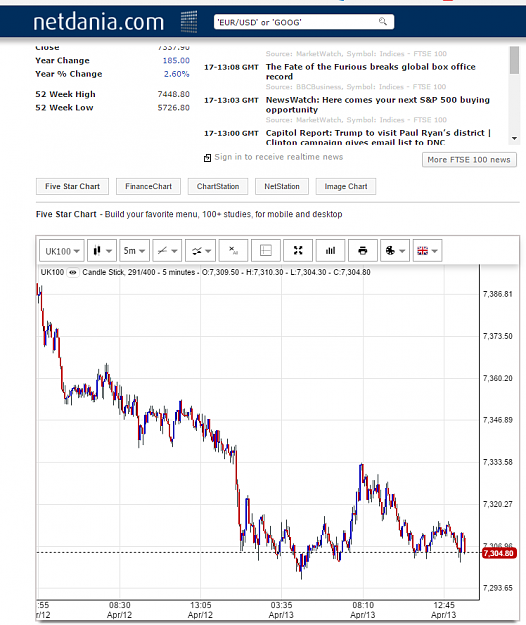Click the 'EUR/USD' or 'GOOG' search field
526x625 pixels.
pyautogui.click(x=304, y=22)
